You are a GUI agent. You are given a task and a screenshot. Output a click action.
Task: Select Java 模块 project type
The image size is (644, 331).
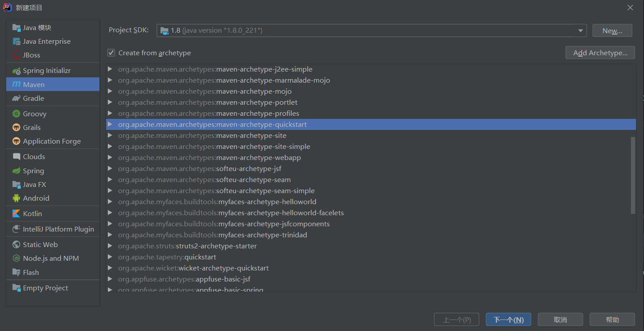pos(53,28)
